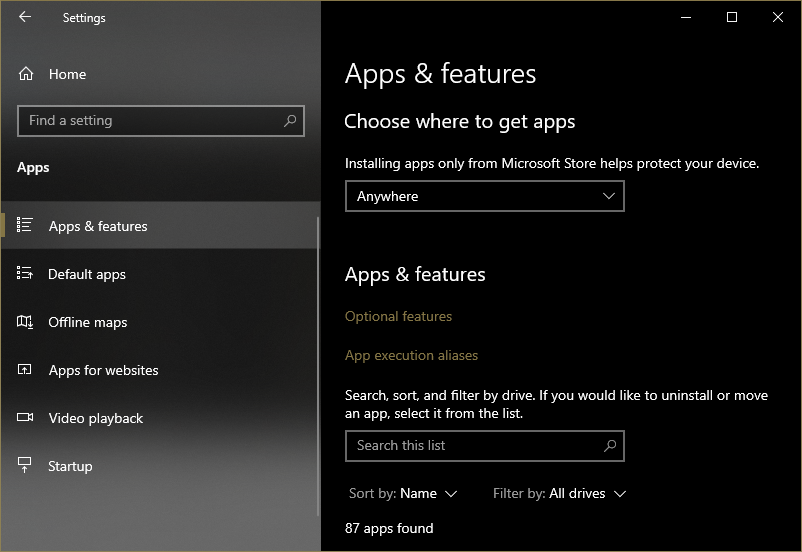The width and height of the screenshot is (802, 552).
Task: Switch to Video playback settings
Action: (x=160, y=418)
